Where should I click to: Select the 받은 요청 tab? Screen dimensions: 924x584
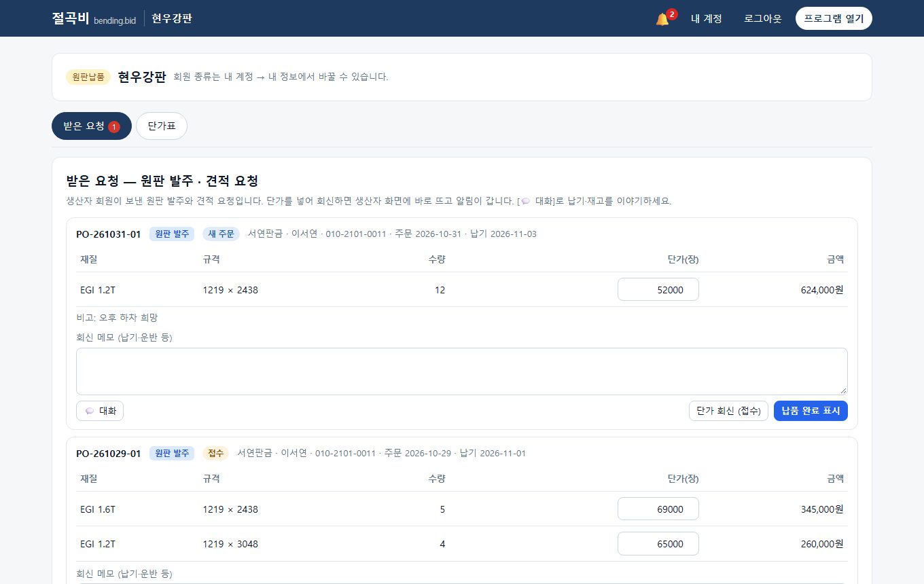click(x=92, y=126)
